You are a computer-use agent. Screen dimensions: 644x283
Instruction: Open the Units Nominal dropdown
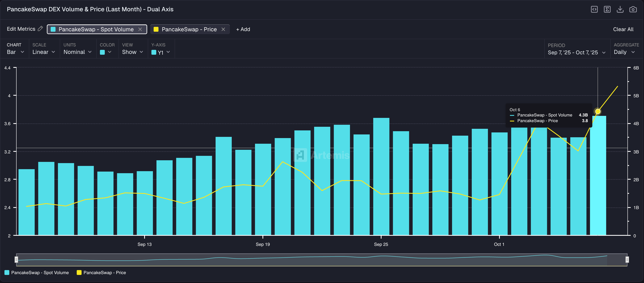coord(78,52)
